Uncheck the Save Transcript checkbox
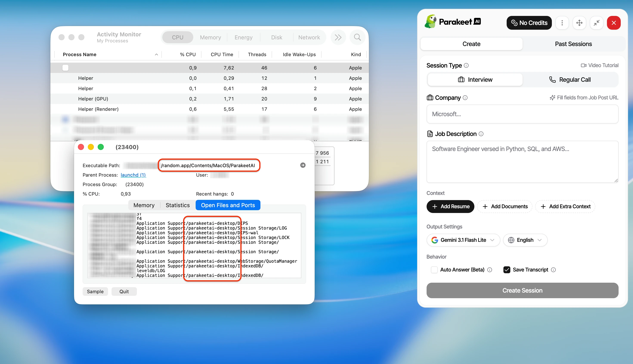This screenshot has height=364, width=633. click(x=506, y=270)
